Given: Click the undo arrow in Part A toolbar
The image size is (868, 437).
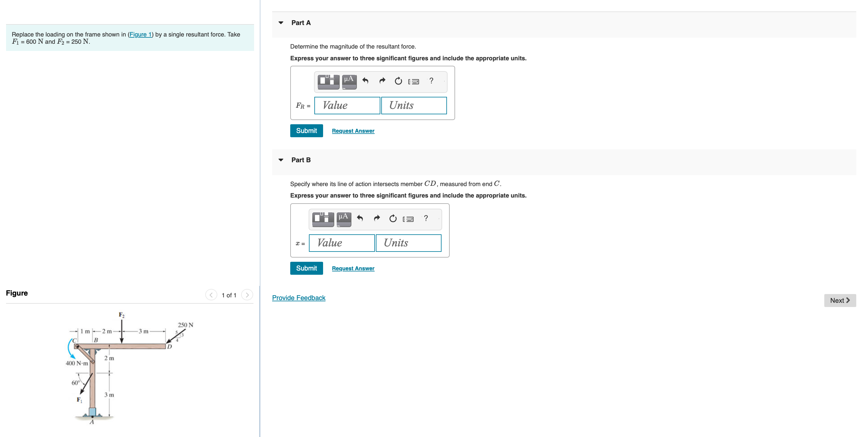Looking at the screenshot, I should click(365, 81).
